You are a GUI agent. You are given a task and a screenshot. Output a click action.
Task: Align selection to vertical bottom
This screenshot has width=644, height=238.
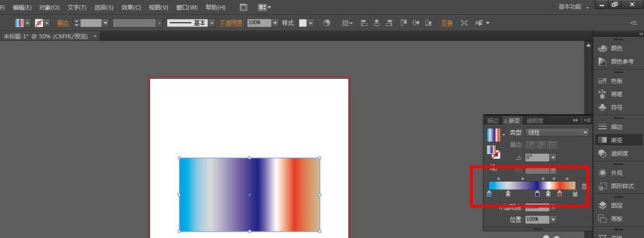pyautogui.click(x=428, y=23)
